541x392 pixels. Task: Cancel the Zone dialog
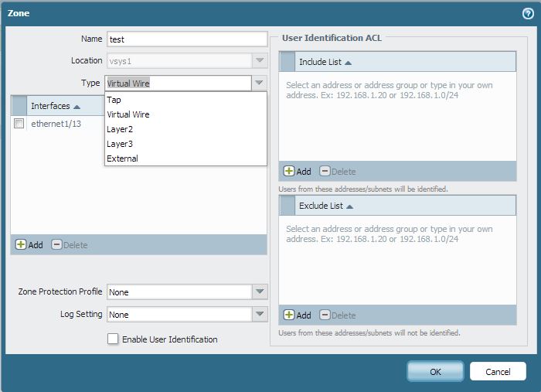click(498, 372)
